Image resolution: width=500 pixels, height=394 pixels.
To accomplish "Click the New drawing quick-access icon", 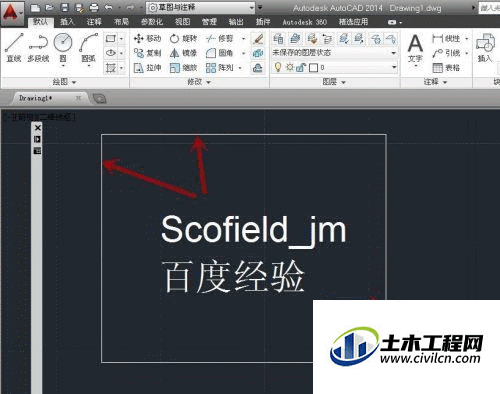I will 36,8.
